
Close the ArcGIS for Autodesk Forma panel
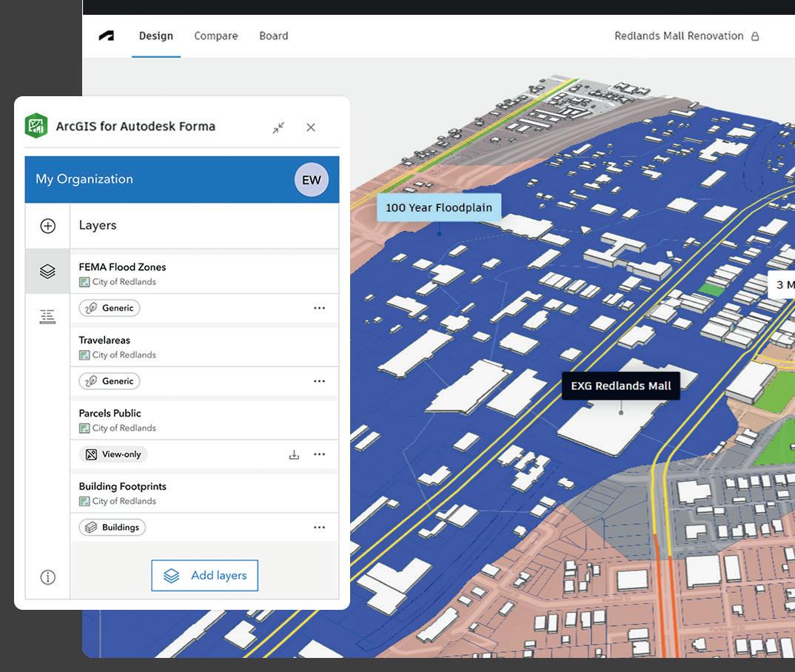[x=311, y=128]
